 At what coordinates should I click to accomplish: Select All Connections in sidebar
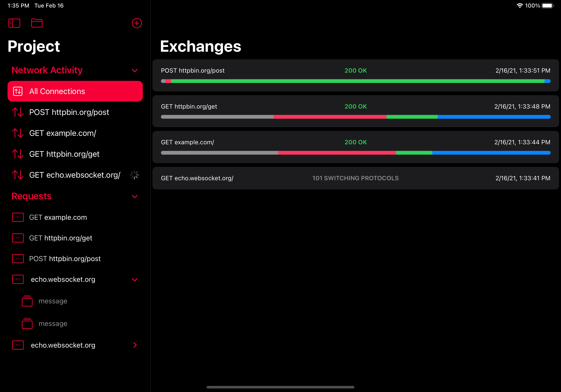(x=75, y=91)
